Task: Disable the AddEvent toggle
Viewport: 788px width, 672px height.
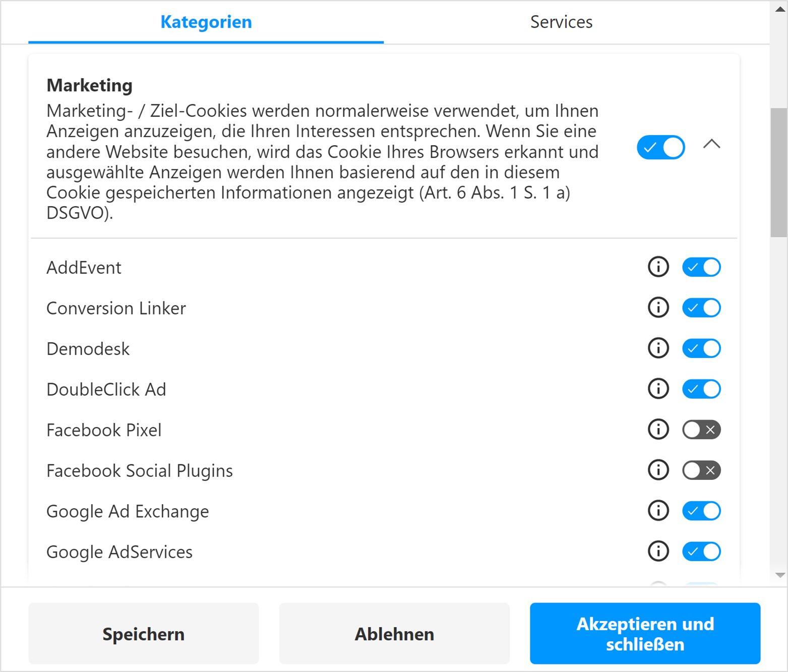Action: (701, 267)
